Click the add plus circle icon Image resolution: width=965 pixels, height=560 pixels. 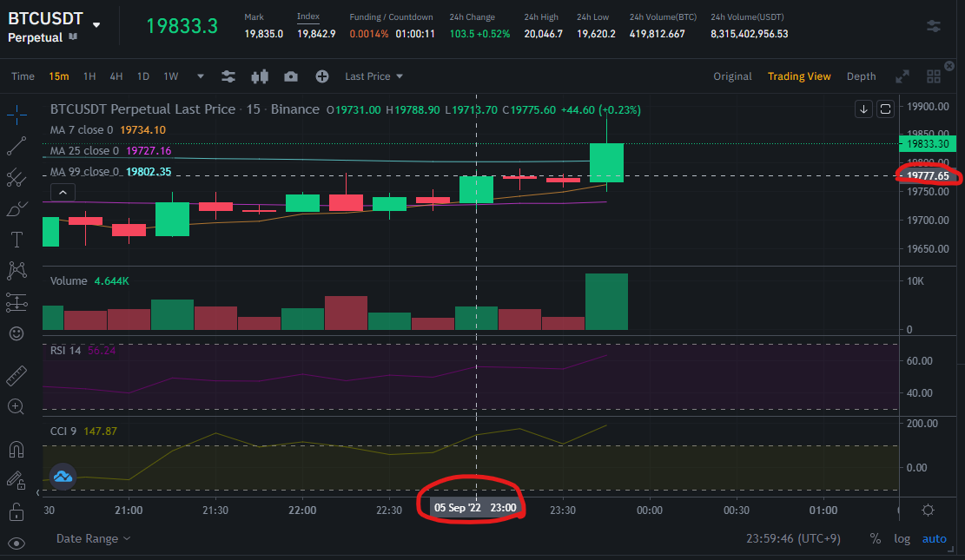[322, 76]
